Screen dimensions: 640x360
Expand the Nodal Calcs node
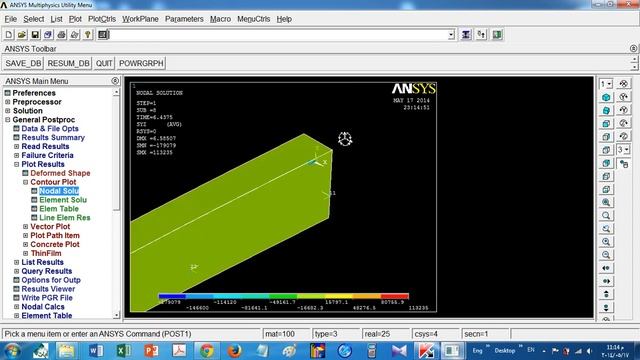16,307
